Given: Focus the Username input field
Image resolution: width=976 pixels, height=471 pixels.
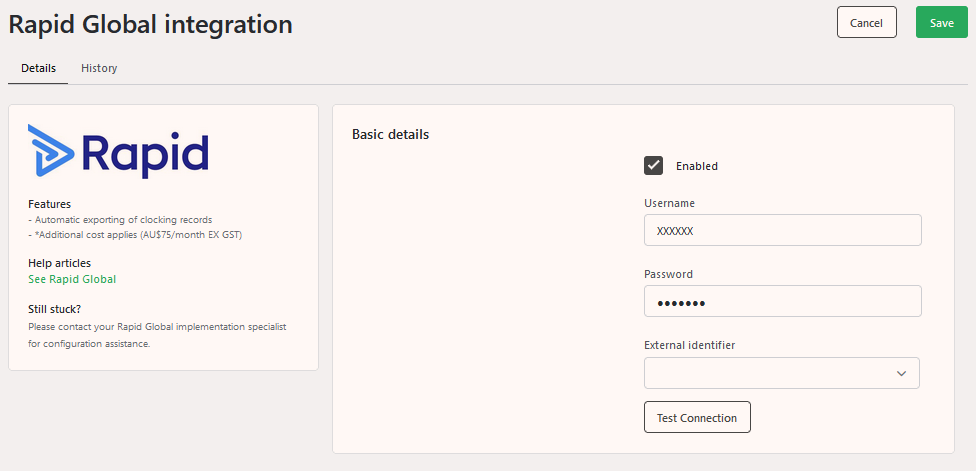Looking at the screenshot, I should (782, 230).
